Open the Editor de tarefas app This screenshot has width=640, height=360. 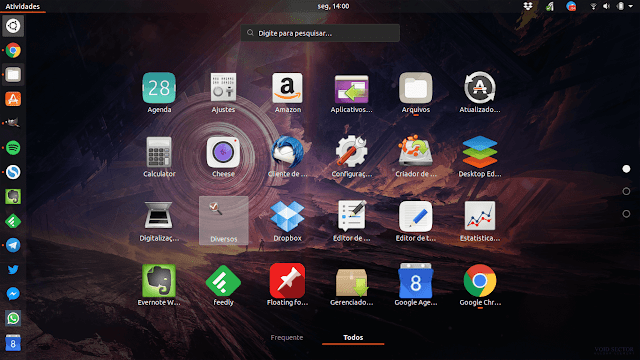point(351,216)
